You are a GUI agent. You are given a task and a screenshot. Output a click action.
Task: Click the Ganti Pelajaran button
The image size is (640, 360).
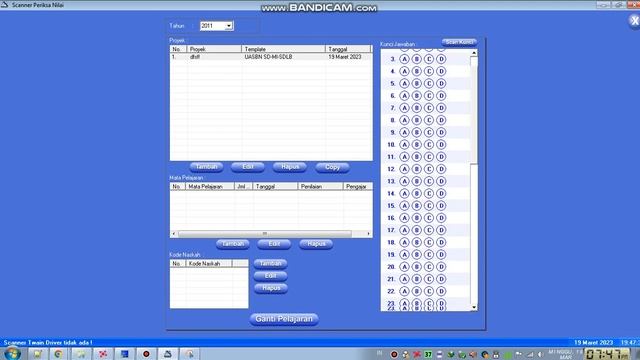pos(284,319)
